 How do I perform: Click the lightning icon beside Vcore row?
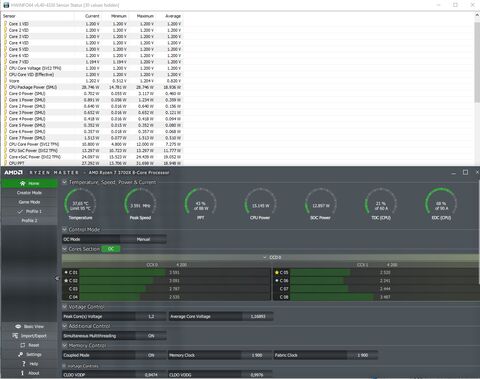[5, 81]
